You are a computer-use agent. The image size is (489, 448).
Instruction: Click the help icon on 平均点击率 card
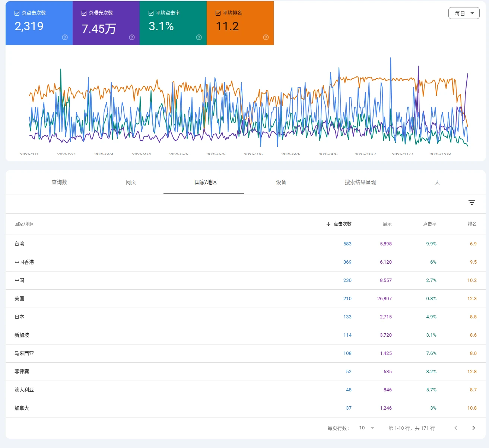point(199,37)
